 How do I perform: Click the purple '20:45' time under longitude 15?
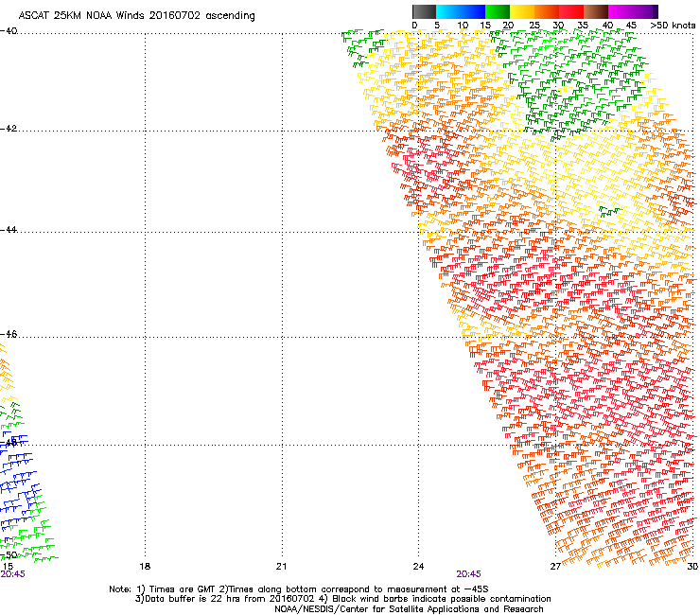[12, 574]
